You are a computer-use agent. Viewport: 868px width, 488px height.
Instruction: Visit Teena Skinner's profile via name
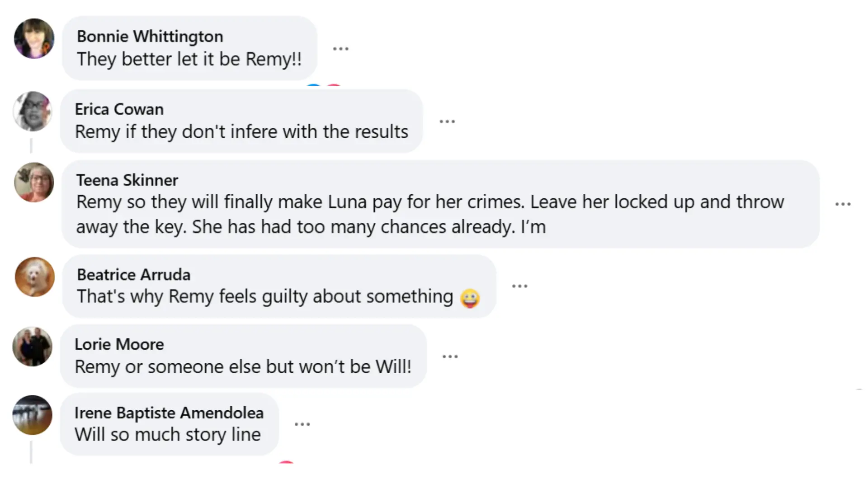click(127, 180)
